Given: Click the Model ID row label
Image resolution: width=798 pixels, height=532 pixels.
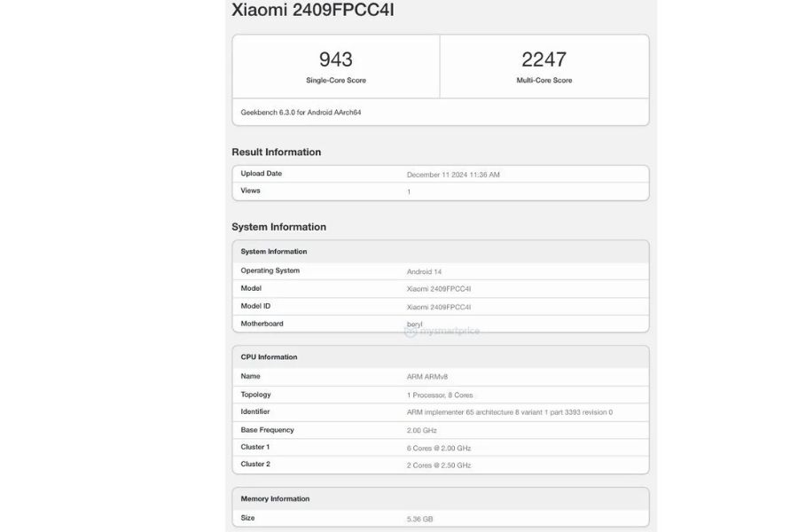Looking at the screenshot, I should pos(255,307).
